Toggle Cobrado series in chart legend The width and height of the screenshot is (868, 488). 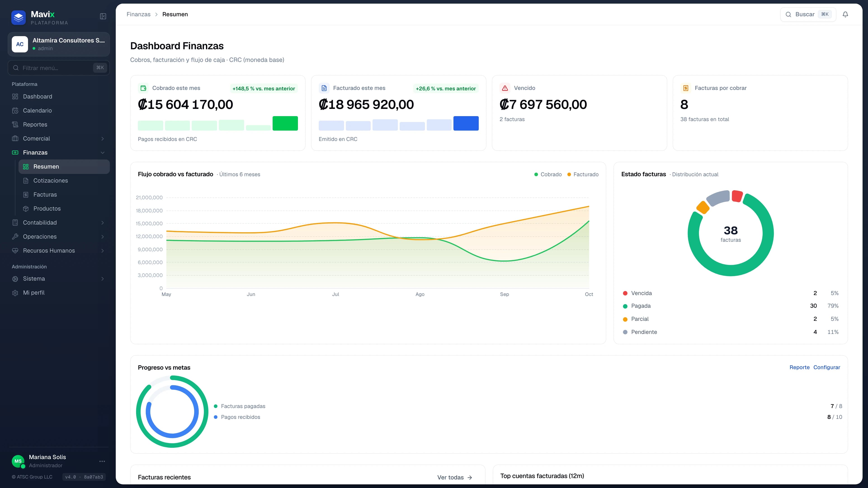[548, 174]
